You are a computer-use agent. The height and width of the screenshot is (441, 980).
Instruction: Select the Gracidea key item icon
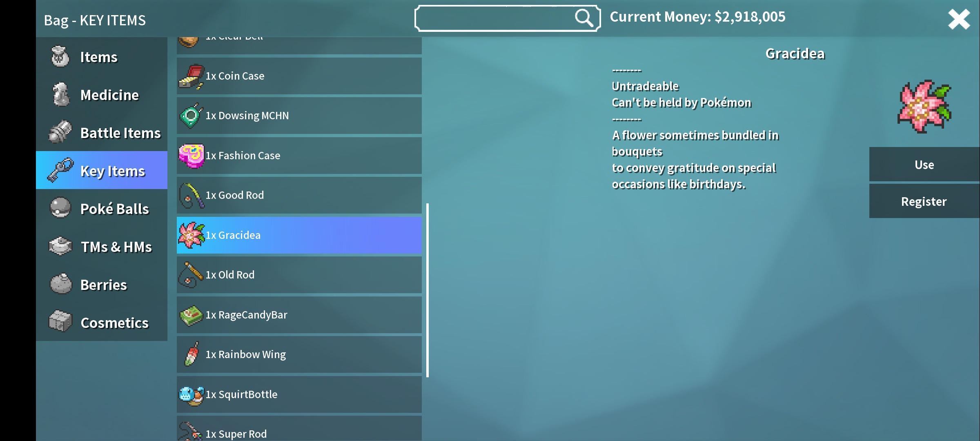tap(191, 235)
